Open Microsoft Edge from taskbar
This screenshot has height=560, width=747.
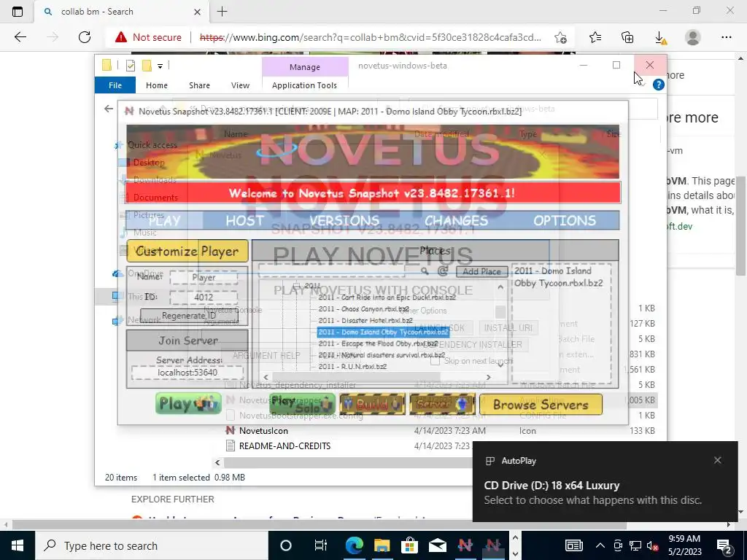[x=355, y=545]
